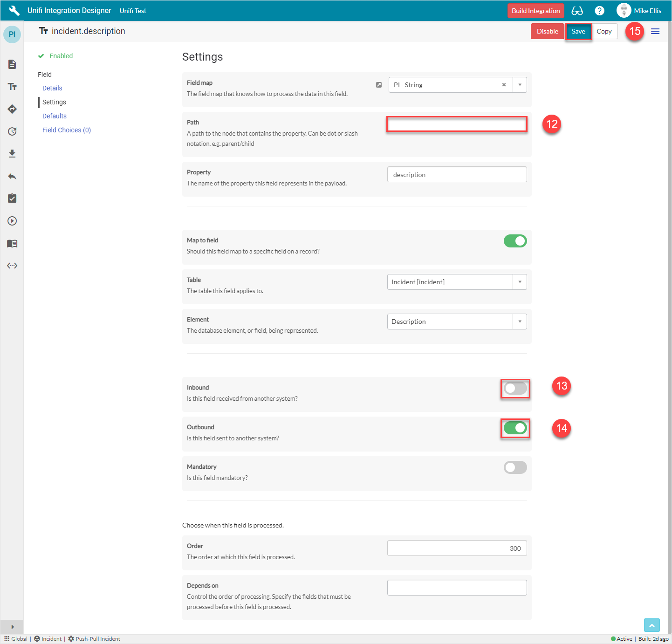The width and height of the screenshot is (672, 644).
Task: Enable the Mandatory toggle
Action: pyautogui.click(x=515, y=467)
